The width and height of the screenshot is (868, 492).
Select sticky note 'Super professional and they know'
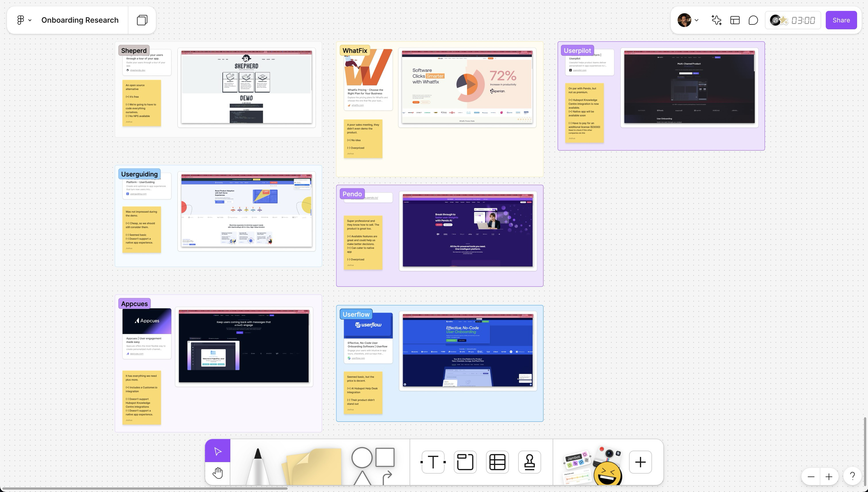[363, 243]
